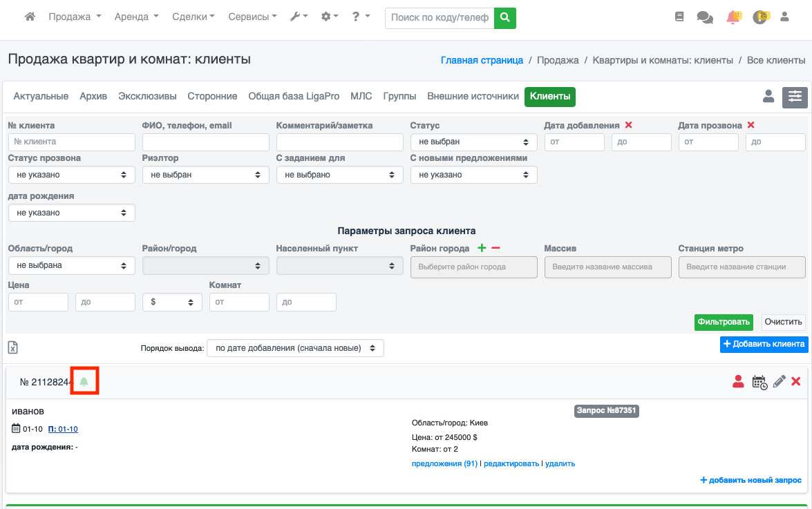Image resolution: width=812 pixels, height=509 pixels.
Task: Click the red person icon in client row
Action: click(x=738, y=381)
